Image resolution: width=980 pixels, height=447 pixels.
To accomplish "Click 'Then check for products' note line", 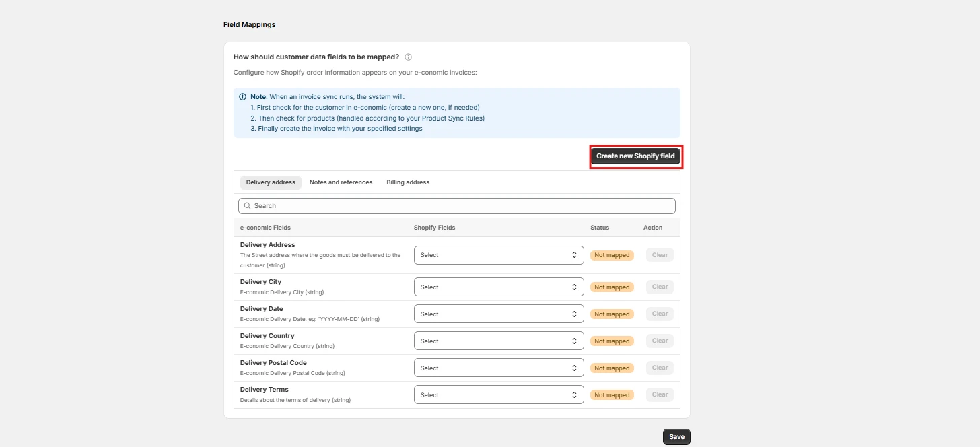I will [367, 118].
